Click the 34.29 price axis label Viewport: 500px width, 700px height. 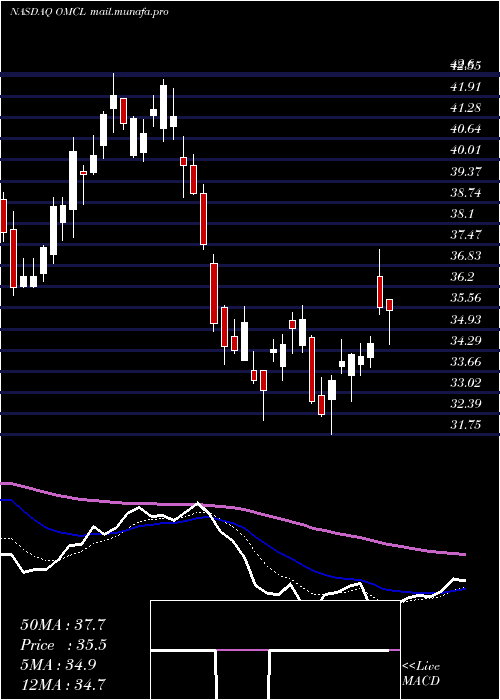466,341
